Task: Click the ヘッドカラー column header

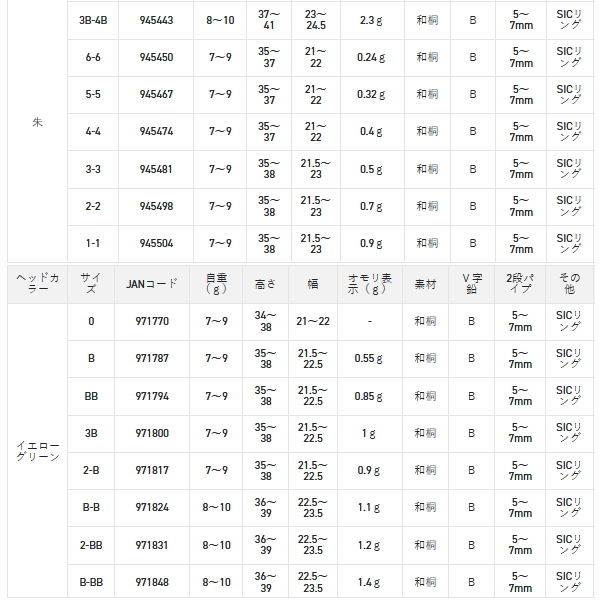Action: point(37,284)
